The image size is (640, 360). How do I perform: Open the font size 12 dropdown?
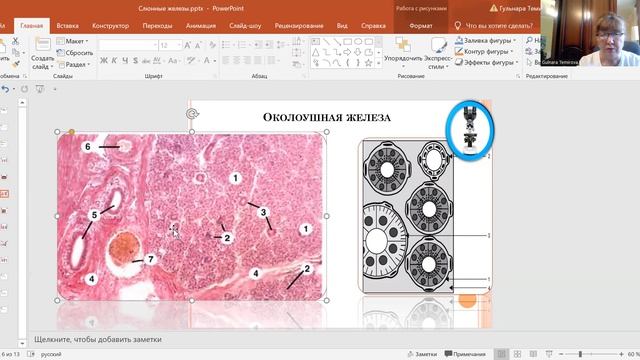(x=170, y=45)
